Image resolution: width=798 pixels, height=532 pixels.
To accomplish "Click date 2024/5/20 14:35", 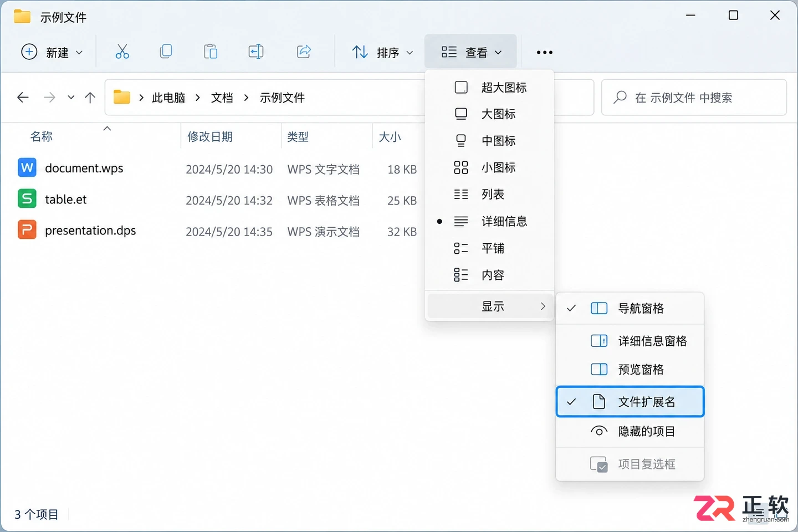I will click(x=229, y=232).
